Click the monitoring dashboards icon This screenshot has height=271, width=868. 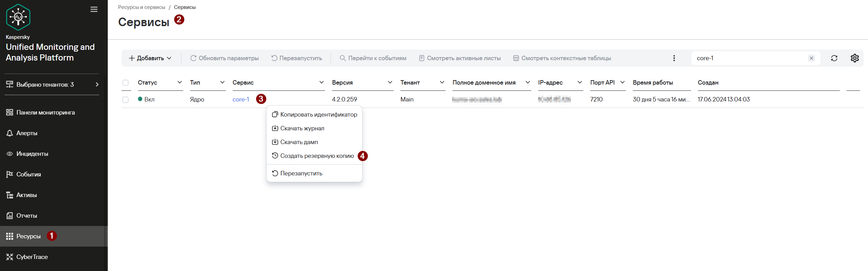(10, 112)
